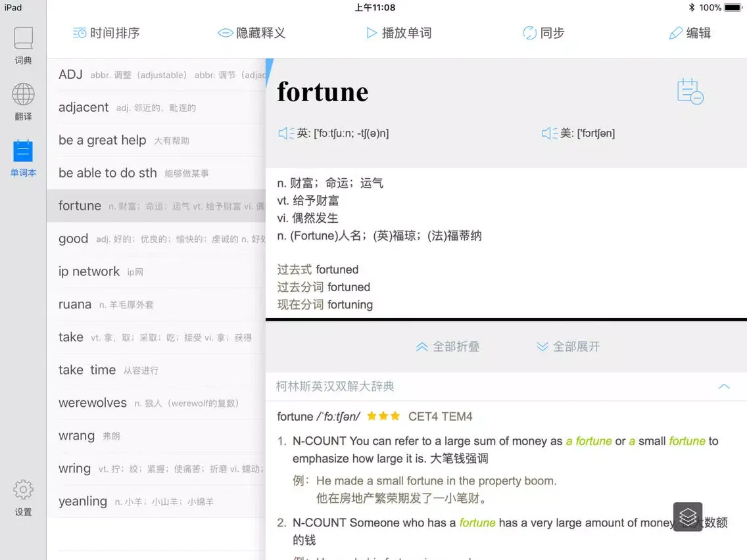Viewport: 747px width, 560px height.
Task: Click 'n. 财富；命运；运气' definition line
Action: click(x=330, y=183)
